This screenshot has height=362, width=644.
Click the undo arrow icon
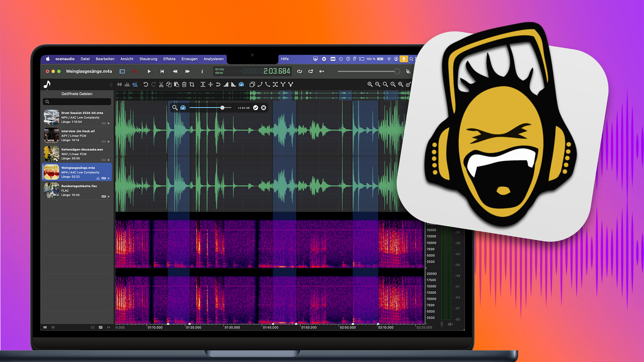(146, 84)
